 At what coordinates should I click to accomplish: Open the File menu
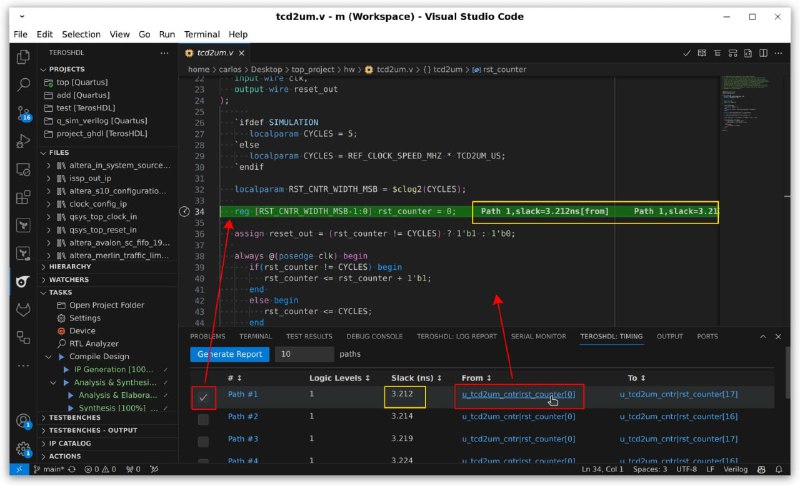(x=20, y=34)
